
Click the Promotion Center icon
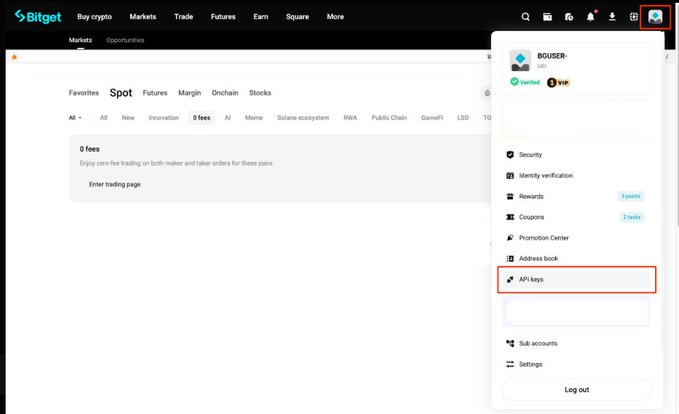coord(510,238)
